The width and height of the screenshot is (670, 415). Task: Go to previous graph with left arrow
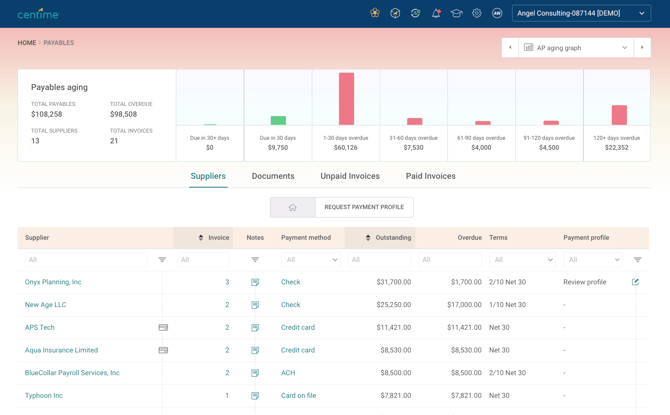click(x=510, y=47)
